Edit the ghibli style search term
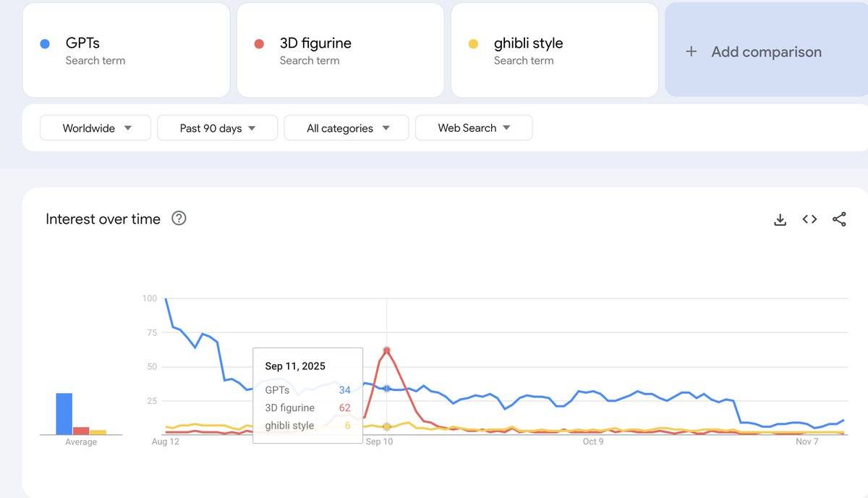 point(554,50)
